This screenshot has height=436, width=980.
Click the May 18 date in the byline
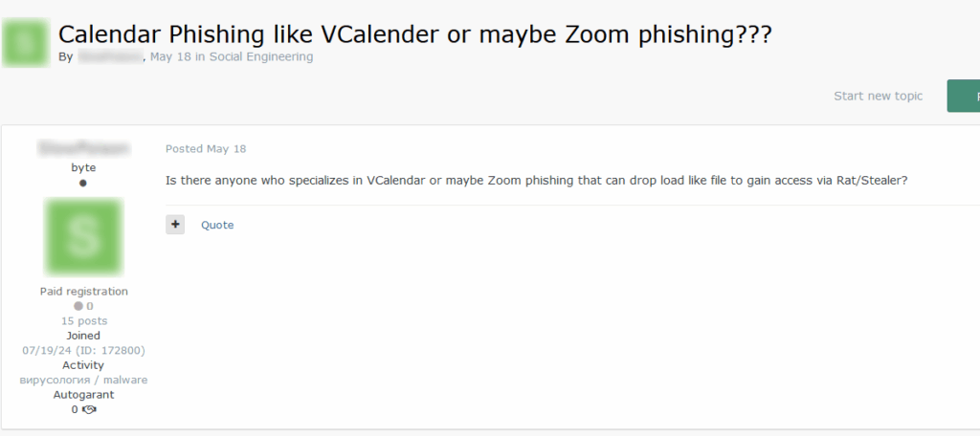[x=170, y=56]
